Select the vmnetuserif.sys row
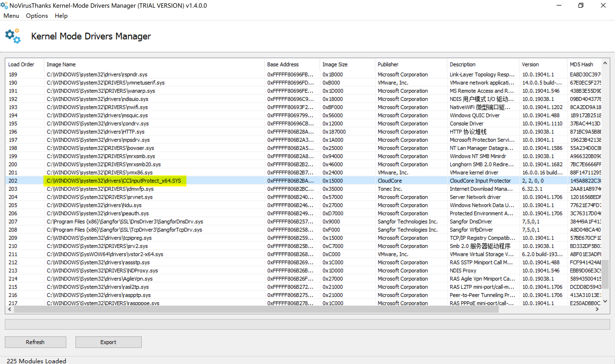The height and width of the screenshot is (364, 615). pyautogui.click(x=303, y=83)
